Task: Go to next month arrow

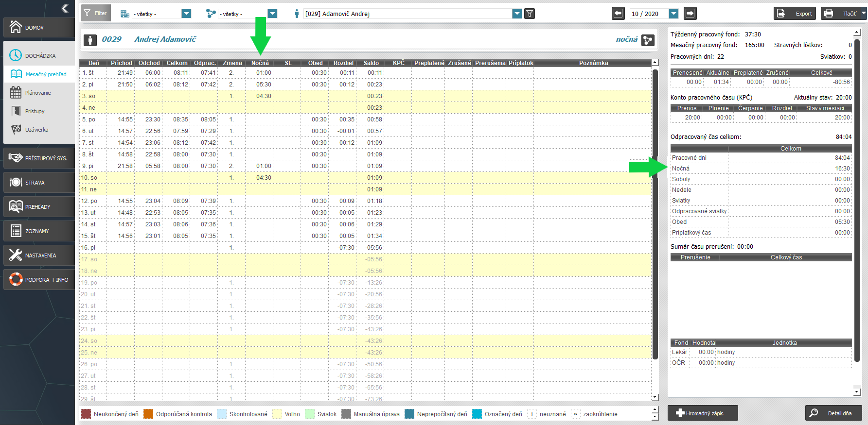Action: tap(690, 14)
